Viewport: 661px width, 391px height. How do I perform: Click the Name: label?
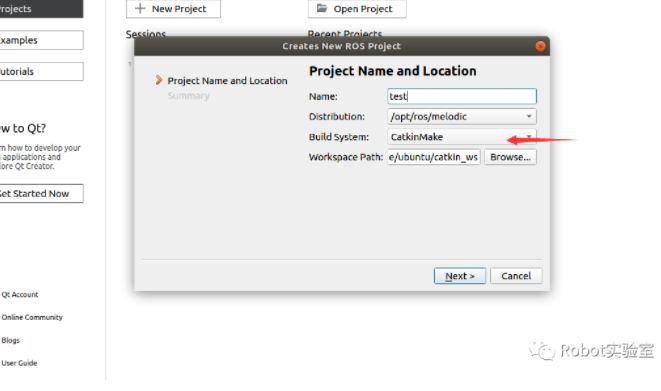point(323,96)
